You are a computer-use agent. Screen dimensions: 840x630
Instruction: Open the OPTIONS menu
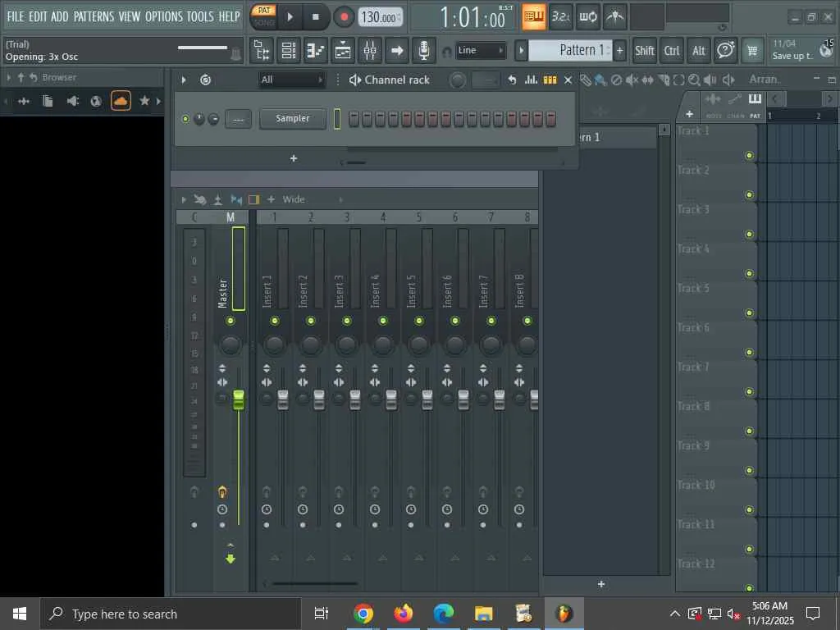coord(164,16)
